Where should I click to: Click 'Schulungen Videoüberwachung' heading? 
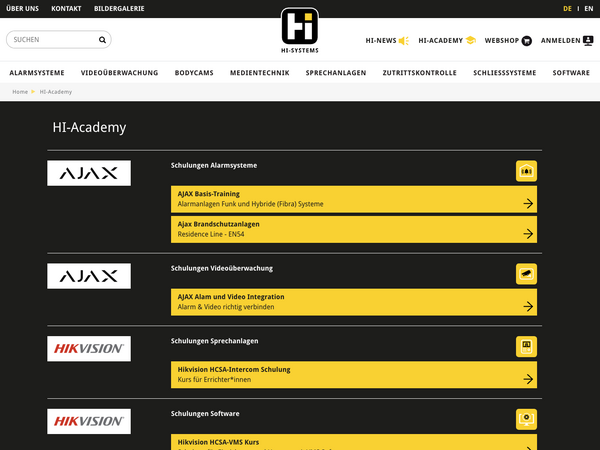pos(222,268)
